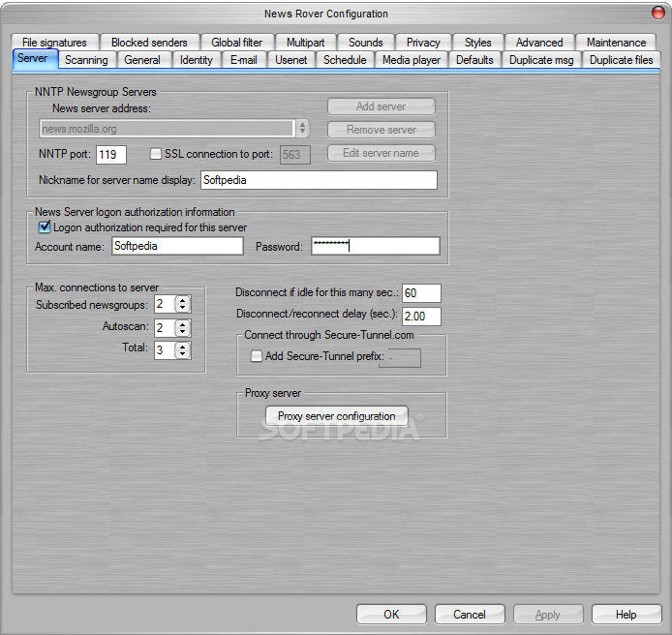
Task: Select the Multipart tab
Action: point(306,43)
